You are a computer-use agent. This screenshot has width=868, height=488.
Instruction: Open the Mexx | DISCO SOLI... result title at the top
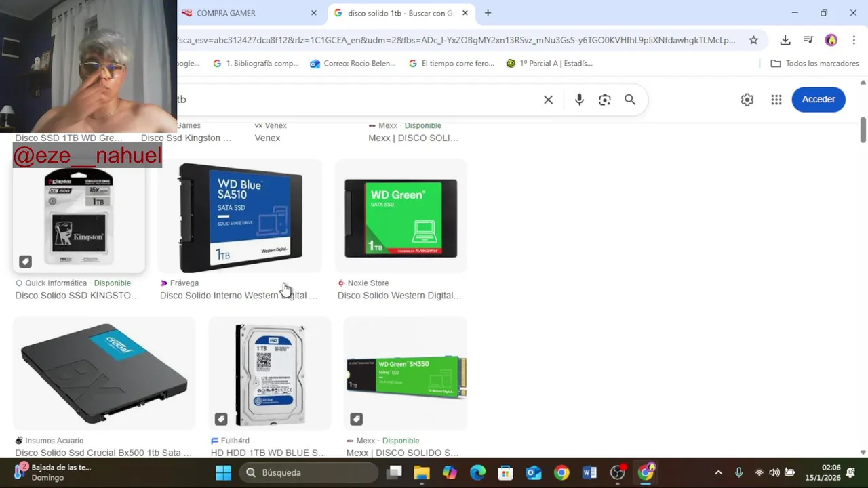coord(413,138)
